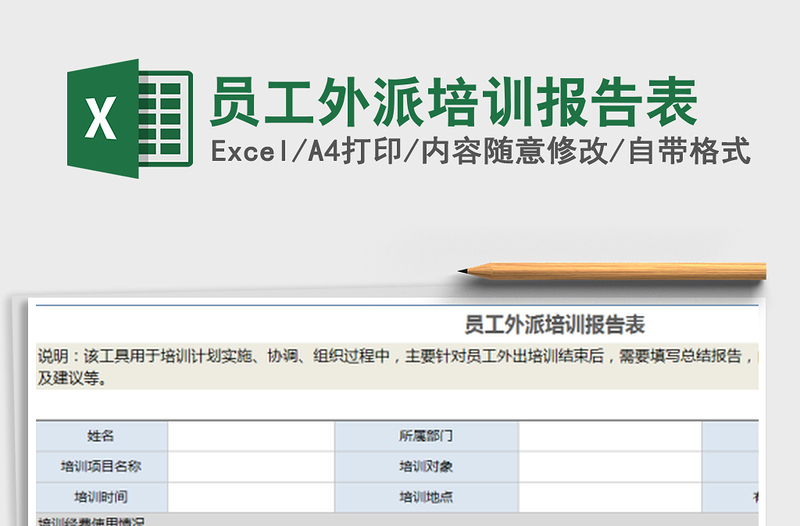This screenshot has height=526, width=800.
Task: Click the green Excel logo icon
Action: [130, 118]
